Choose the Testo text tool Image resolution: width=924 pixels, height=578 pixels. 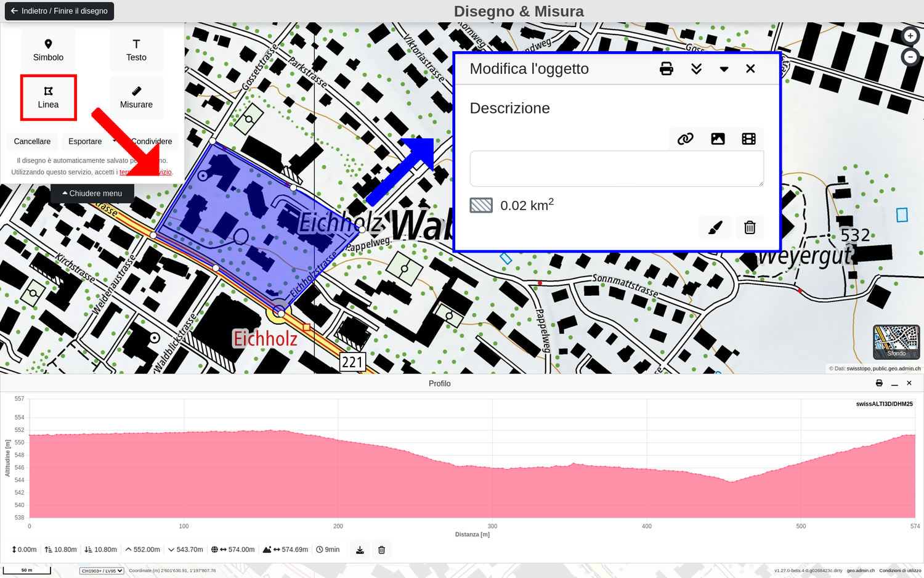point(136,50)
